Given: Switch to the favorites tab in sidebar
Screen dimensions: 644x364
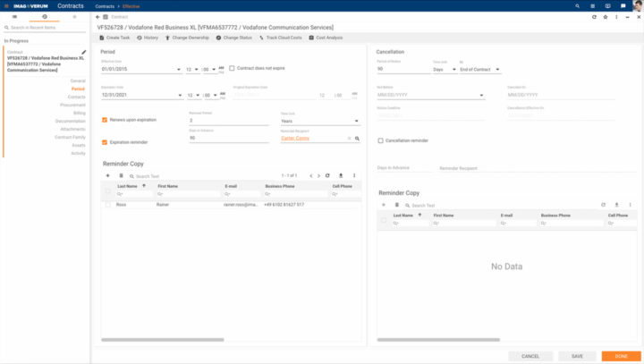Looking at the screenshot, I should 74,17.
